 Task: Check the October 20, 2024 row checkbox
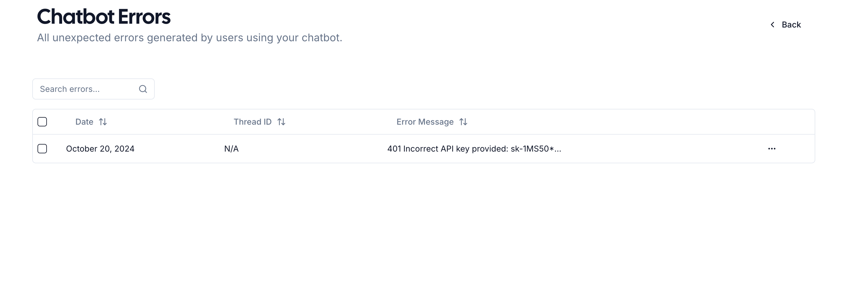pos(42,149)
